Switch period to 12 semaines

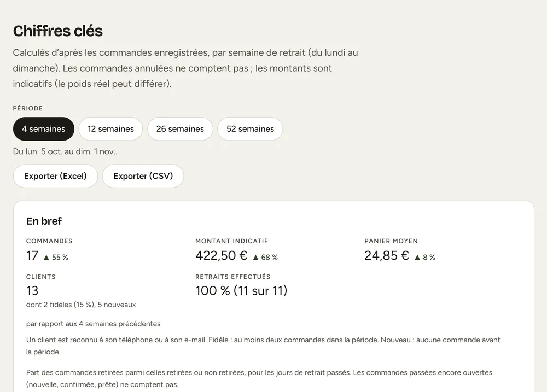point(110,129)
